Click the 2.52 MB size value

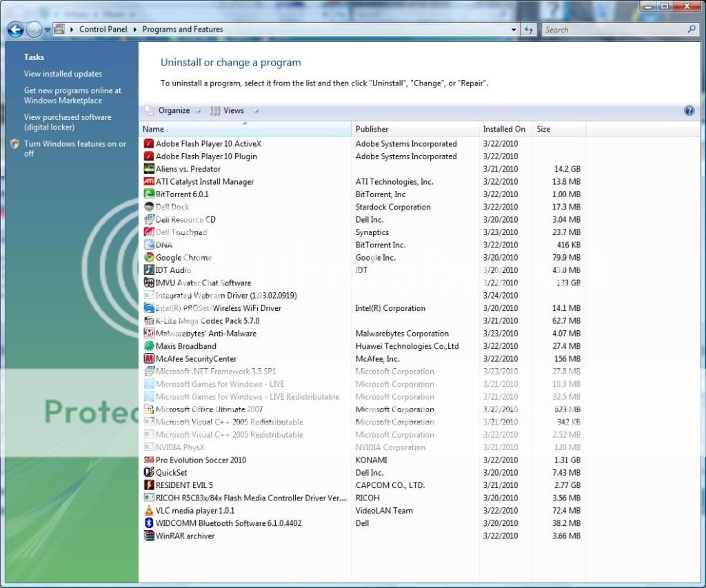click(567, 434)
